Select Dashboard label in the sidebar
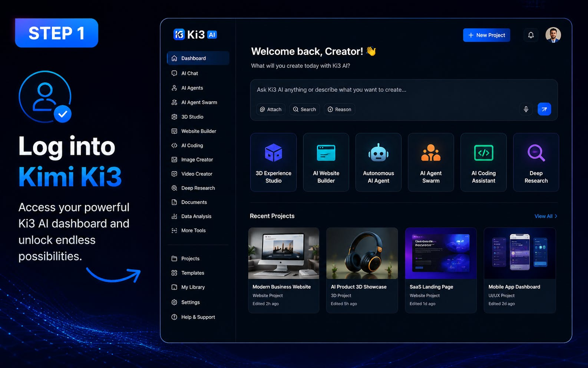The image size is (588, 368). click(x=194, y=58)
